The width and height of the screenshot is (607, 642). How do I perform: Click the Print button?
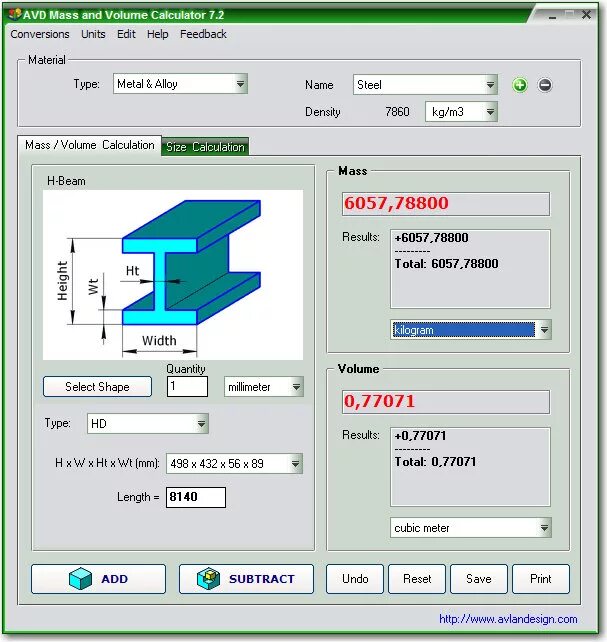541,579
